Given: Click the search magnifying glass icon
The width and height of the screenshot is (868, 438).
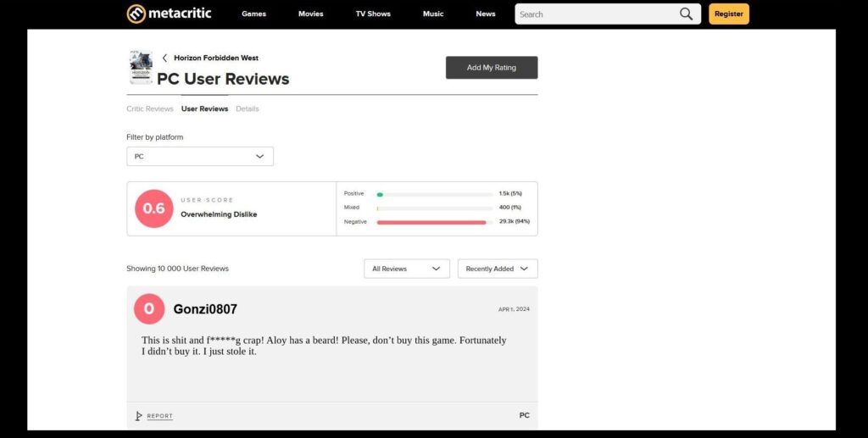Looking at the screenshot, I should click(x=686, y=14).
